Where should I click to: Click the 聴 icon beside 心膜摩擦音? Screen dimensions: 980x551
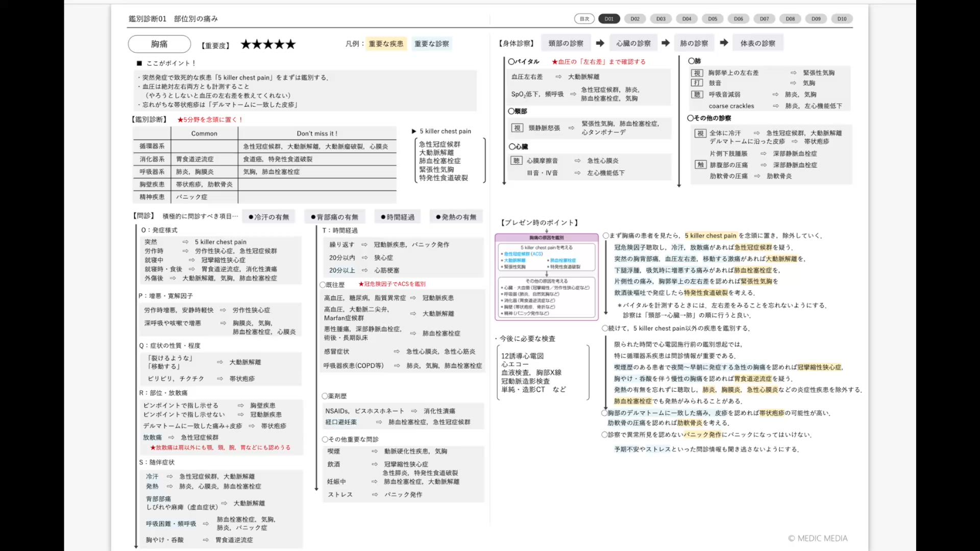click(x=516, y=161)
